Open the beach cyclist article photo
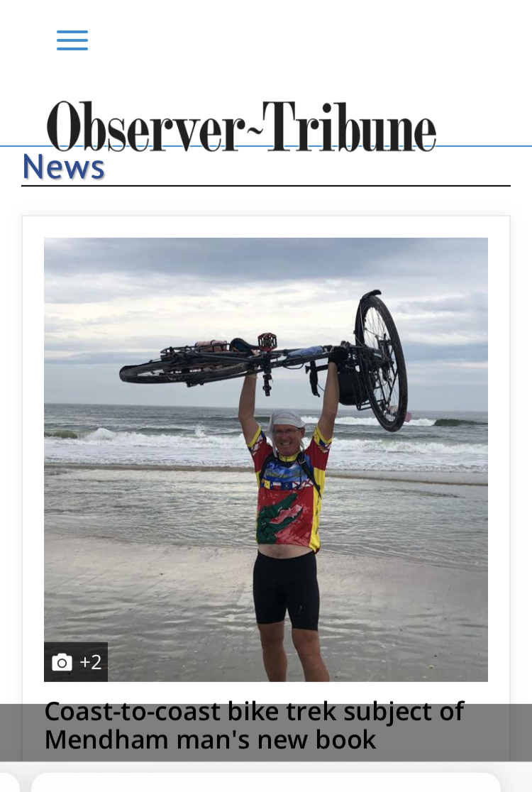The image size is (532, 792). click(x=266, y=460)
